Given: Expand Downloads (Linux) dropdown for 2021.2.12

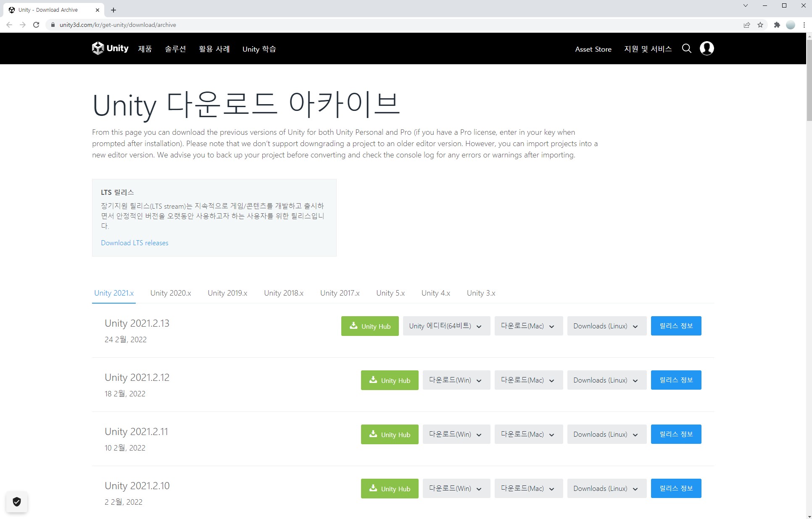Looking at the screenshot, I should (607, 380).
